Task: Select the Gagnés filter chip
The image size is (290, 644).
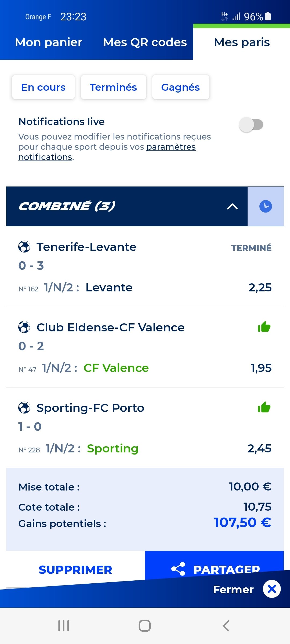Action: (x=181, y=87)
